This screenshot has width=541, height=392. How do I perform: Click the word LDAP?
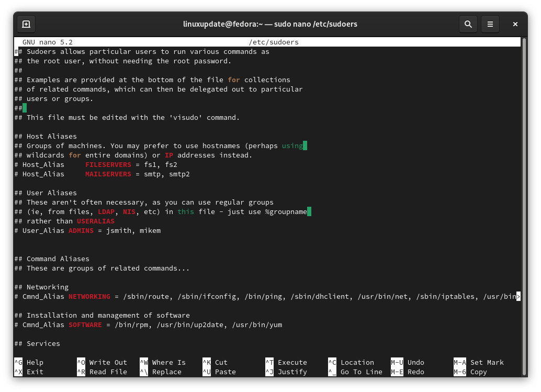[106, 211]
